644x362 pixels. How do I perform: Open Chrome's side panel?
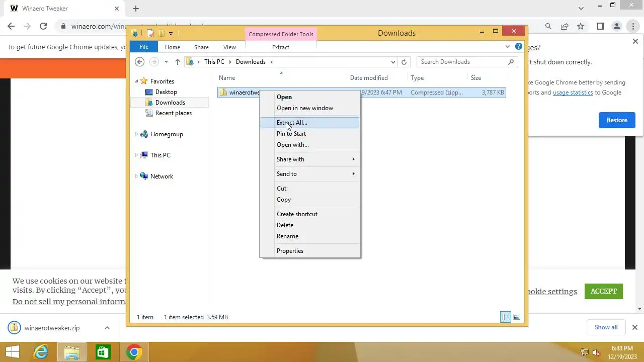coord(600,26)
